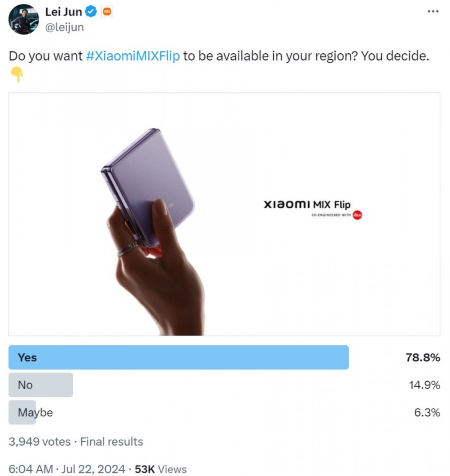
Task: Click the red Leica logo in image
Action: click(x=357, y=215)
